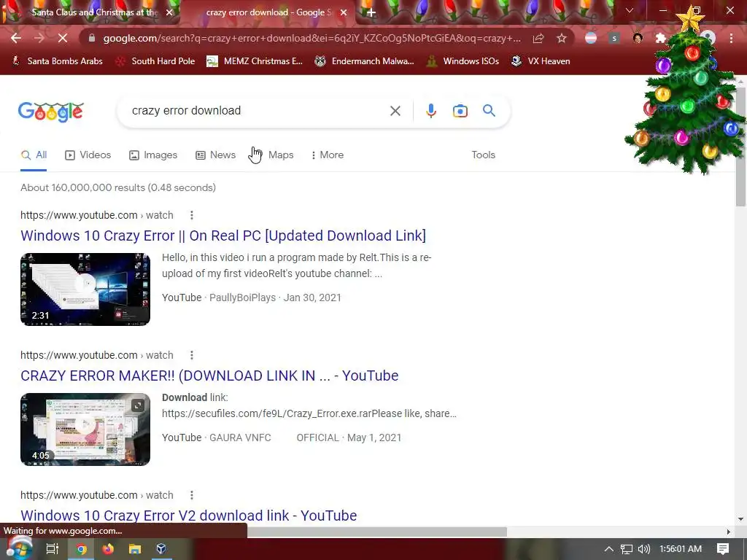The image size is (747, 560).
Task: Click the network icon in system tray
Action: [627, 549]
